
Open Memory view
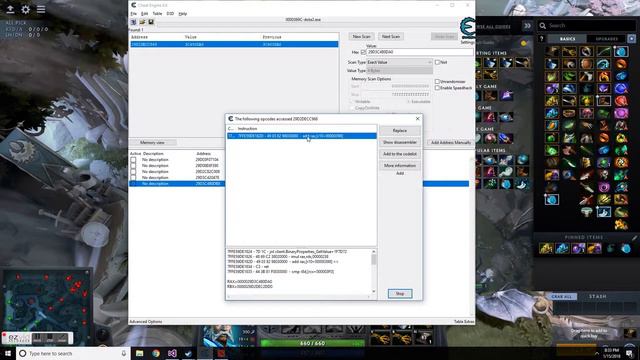point(152,143)
